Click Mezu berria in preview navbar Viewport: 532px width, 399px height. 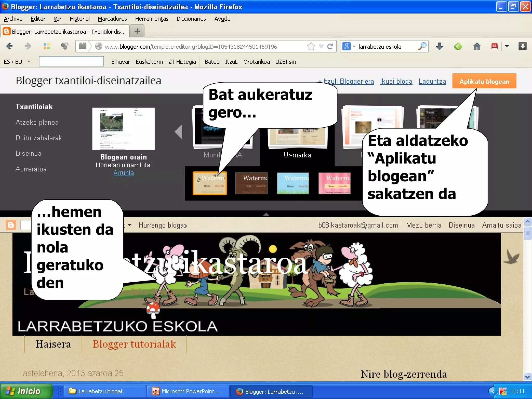424,225
